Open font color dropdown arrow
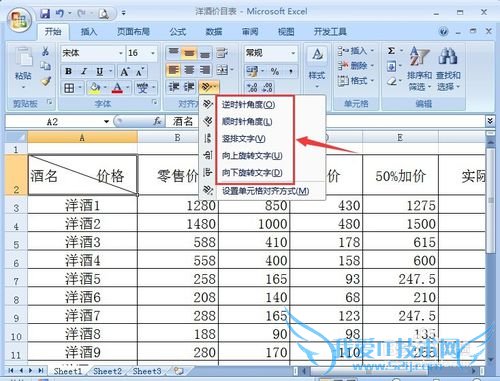This screenshot has width=500, height=381. [x=128, y=88]
